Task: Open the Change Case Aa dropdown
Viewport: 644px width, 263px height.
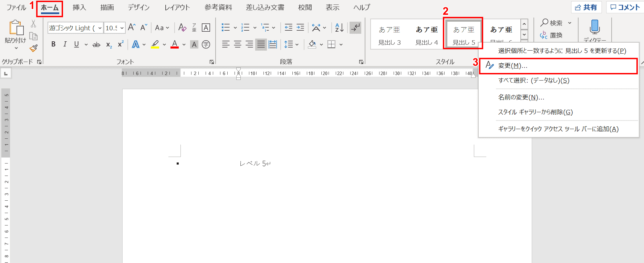Action: [162, 28]
